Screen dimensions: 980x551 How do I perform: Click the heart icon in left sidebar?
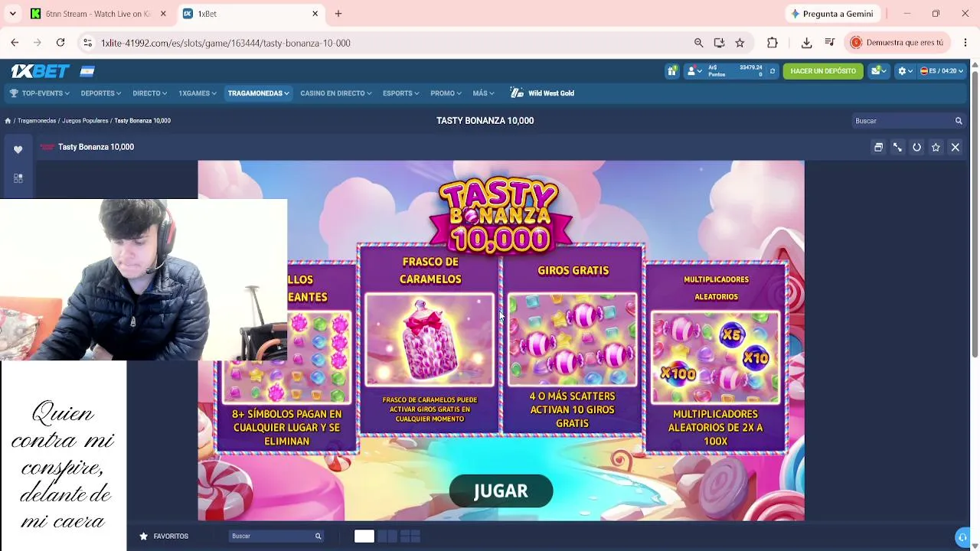[18, 149]
